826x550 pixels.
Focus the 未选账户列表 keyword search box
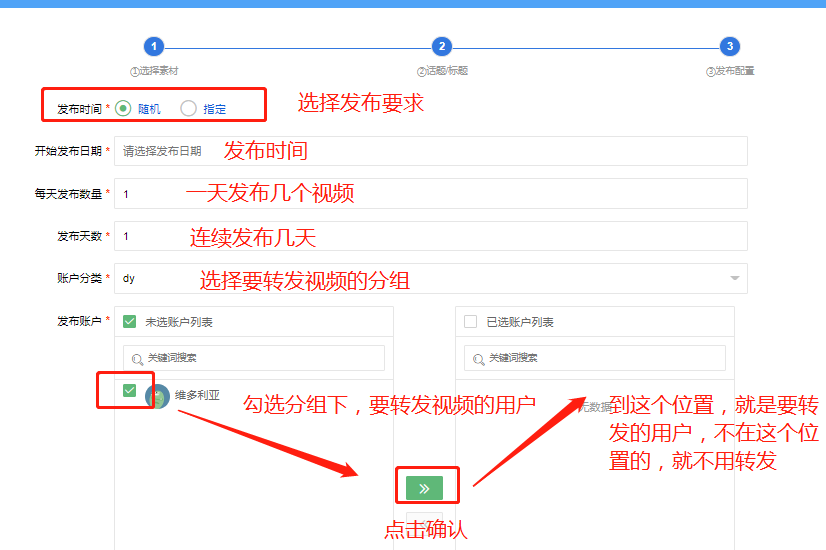tap(260, 358)
